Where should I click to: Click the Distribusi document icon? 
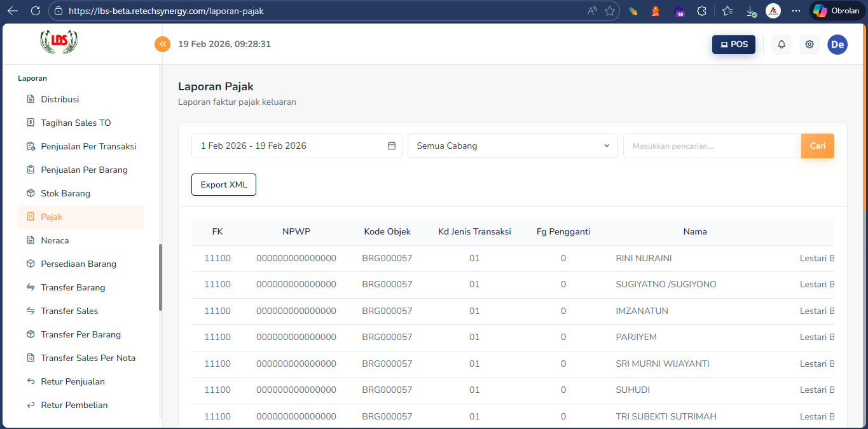coord(31,99)
